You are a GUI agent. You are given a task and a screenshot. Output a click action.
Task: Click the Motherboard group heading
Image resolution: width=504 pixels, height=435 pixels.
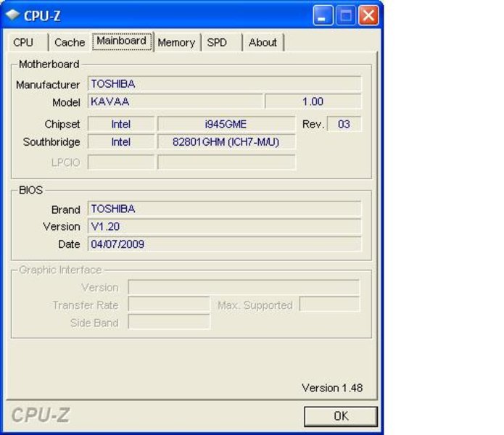49,65
